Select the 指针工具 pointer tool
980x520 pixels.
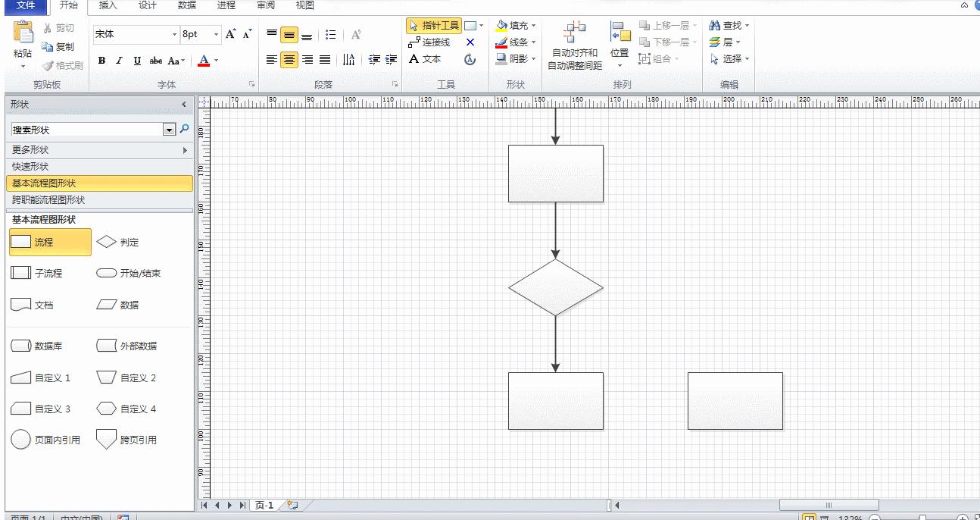click(x=434, y=26)
